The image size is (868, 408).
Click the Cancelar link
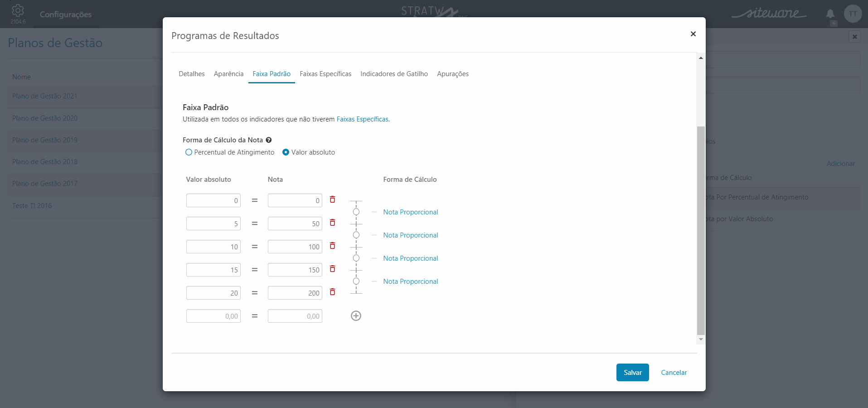click(674, 373)
